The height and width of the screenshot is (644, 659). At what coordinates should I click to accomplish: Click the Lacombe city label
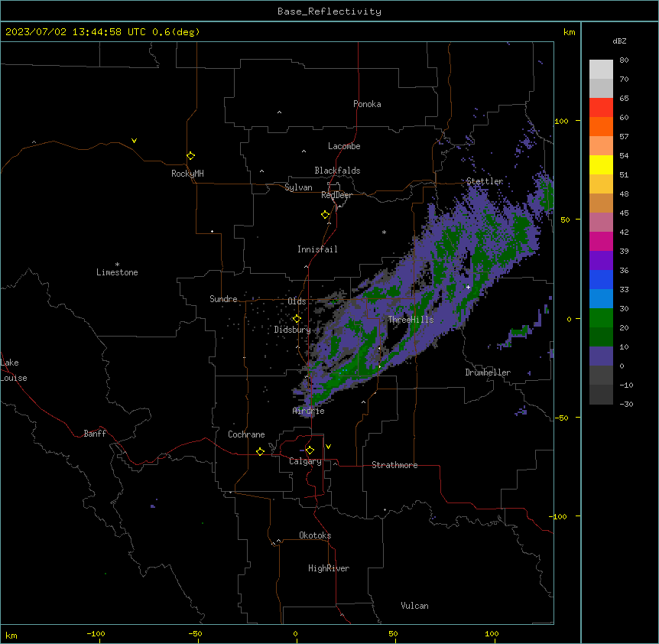tap(344, 146)
